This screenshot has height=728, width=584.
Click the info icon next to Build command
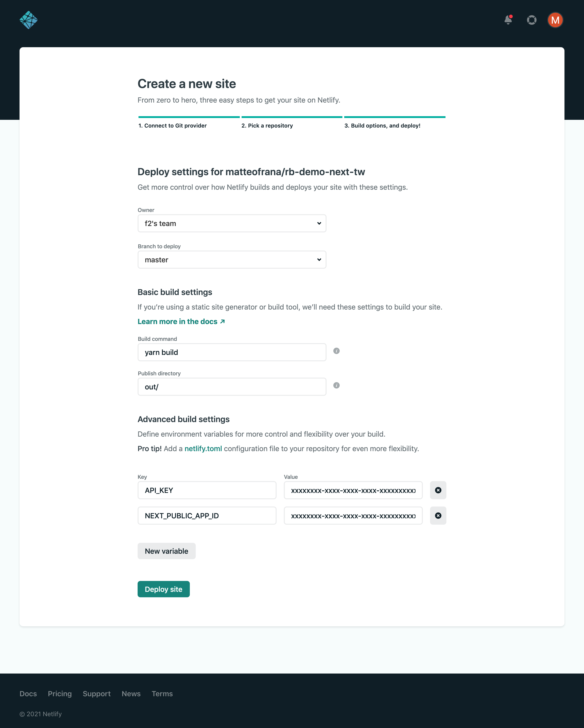(336, 351)
